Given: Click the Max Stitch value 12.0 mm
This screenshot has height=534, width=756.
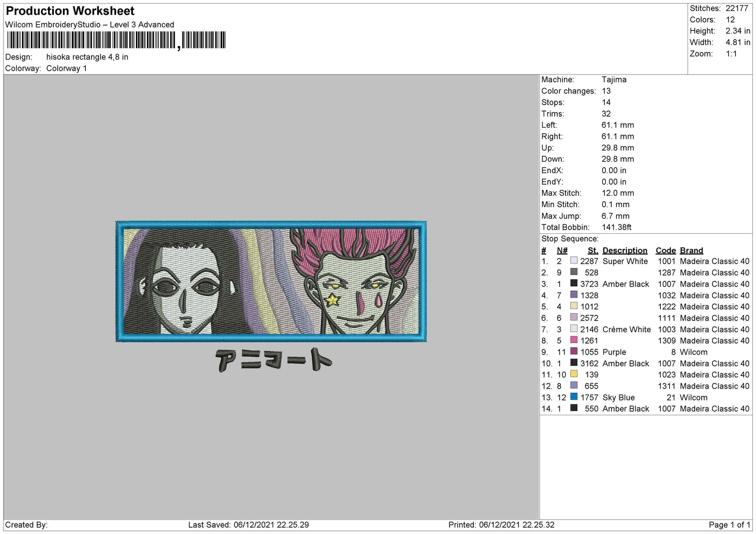Looking at the screenshot, I should point(618,193).
